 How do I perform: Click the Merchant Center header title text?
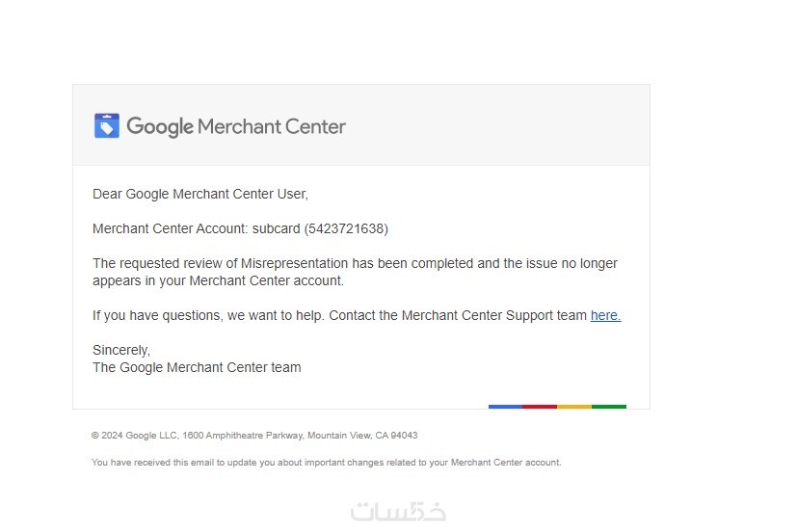tap(272, 126)
